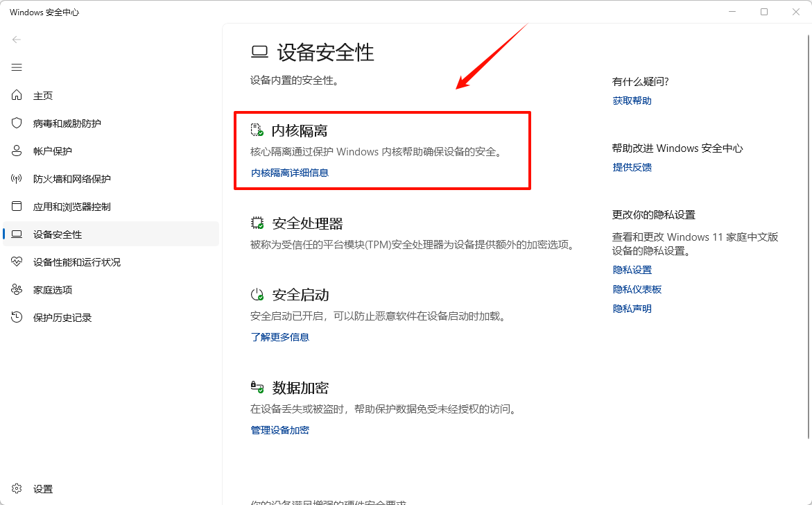Open 内核隔离详细信息 link
Viewport: 812px width, 505px height.
[x=289, y=172]
